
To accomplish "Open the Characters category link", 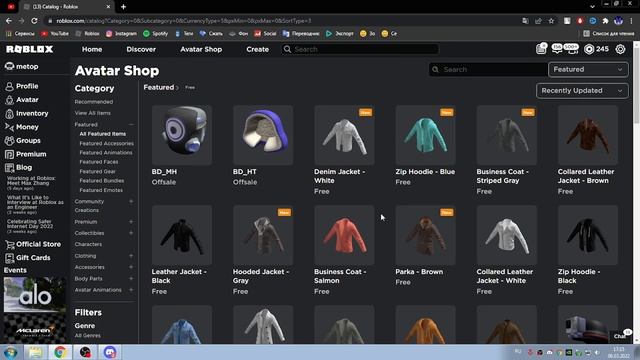I will pos(88,244).
